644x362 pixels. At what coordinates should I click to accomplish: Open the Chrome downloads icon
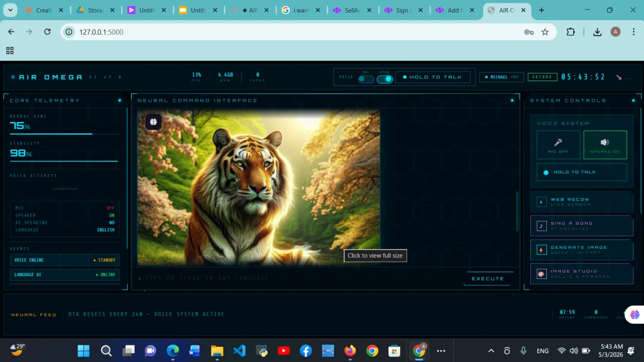pyautogui.click(x=597, y=32)
